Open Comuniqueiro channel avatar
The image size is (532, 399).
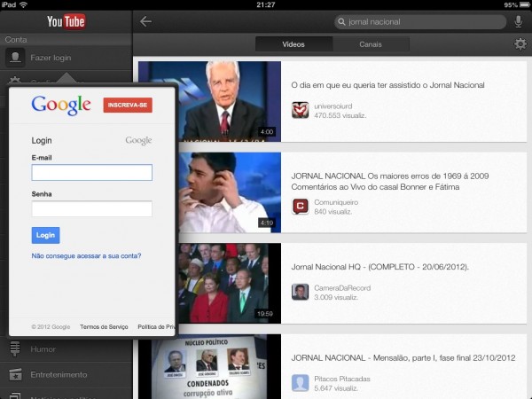tap(301, 207)
